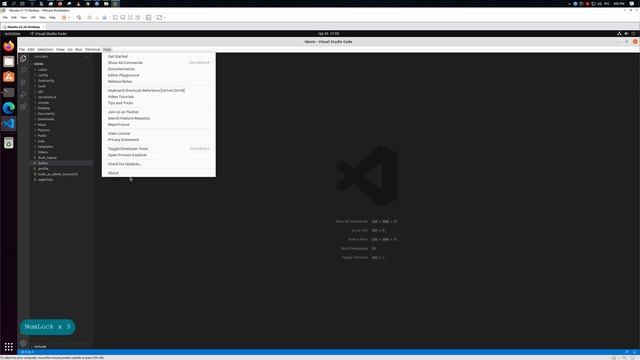Open the Search view in activity bar
Screen dimensions: 640x360
click(x=23, y=71)
